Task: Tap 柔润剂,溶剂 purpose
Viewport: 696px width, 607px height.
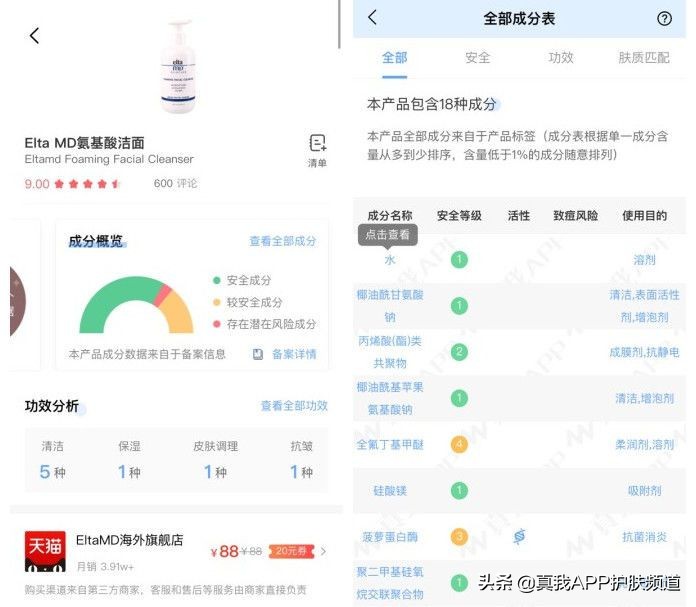Action: 644,444
